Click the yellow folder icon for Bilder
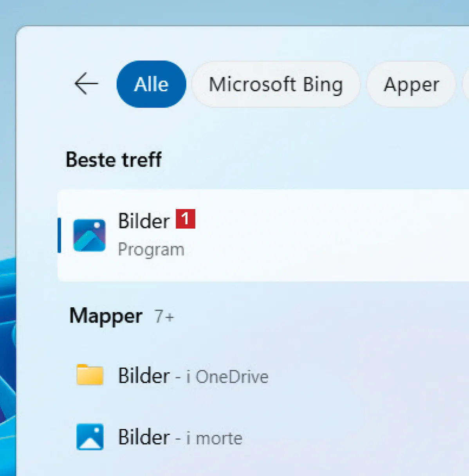469x476 pixels. tap(90, 375)
